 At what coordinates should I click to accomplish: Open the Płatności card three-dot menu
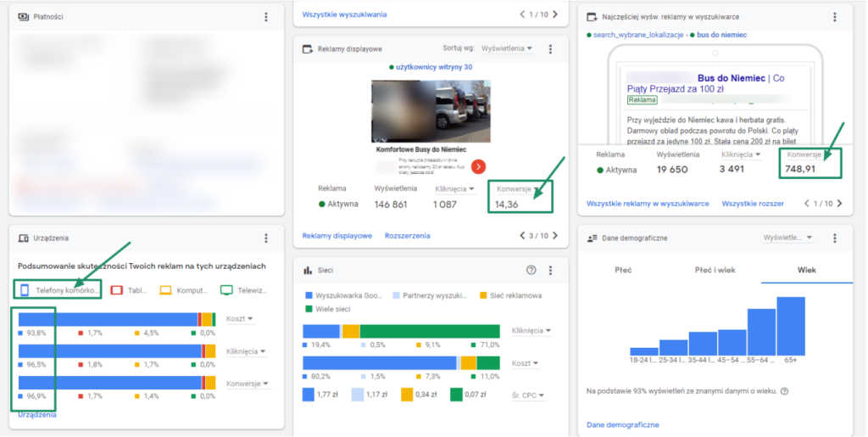266,17
